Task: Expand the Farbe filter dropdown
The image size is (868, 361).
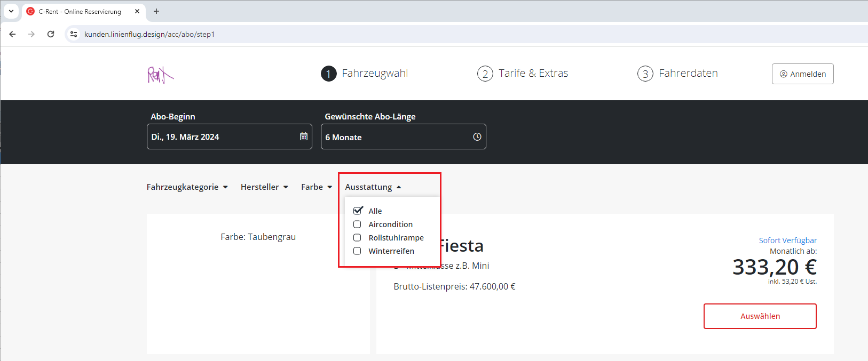Action: tap(316, 187)
